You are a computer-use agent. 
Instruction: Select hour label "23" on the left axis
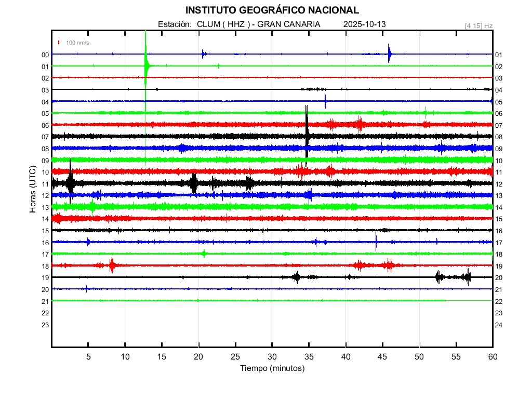point(45,325)
